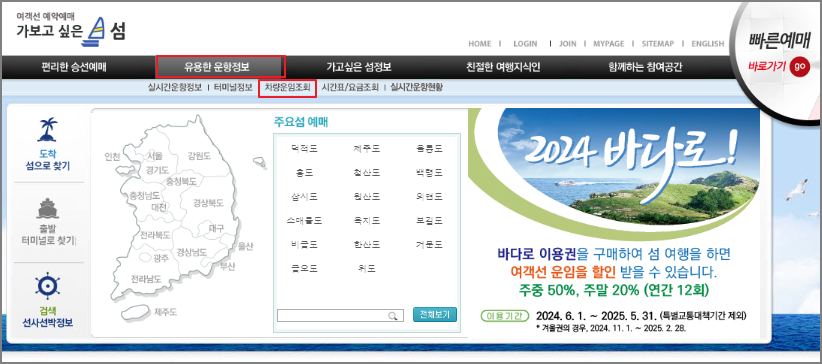Open the 편리한 승선예매 menu
This screenshot has height=364, width=822.
(74, 67)
